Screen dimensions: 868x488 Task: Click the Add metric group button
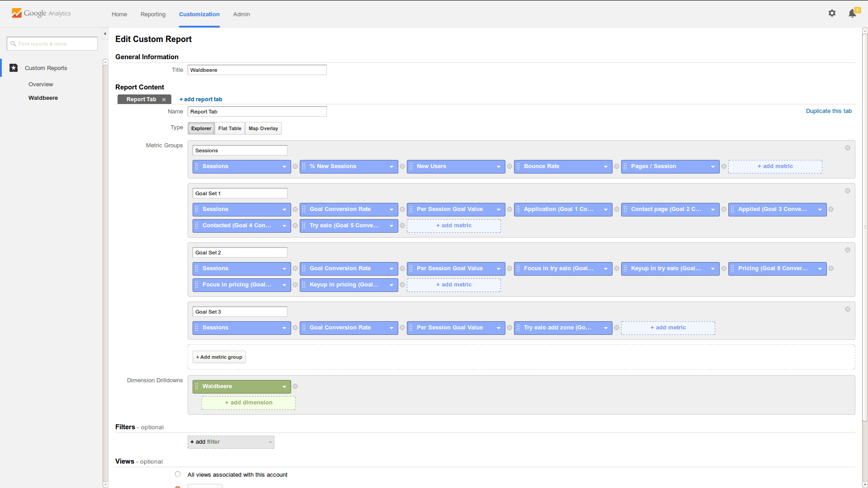point(219,357)
